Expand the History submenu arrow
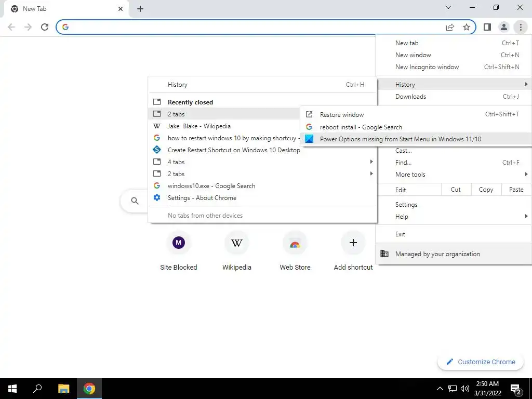The image size is (532, 399). point(526,84)
